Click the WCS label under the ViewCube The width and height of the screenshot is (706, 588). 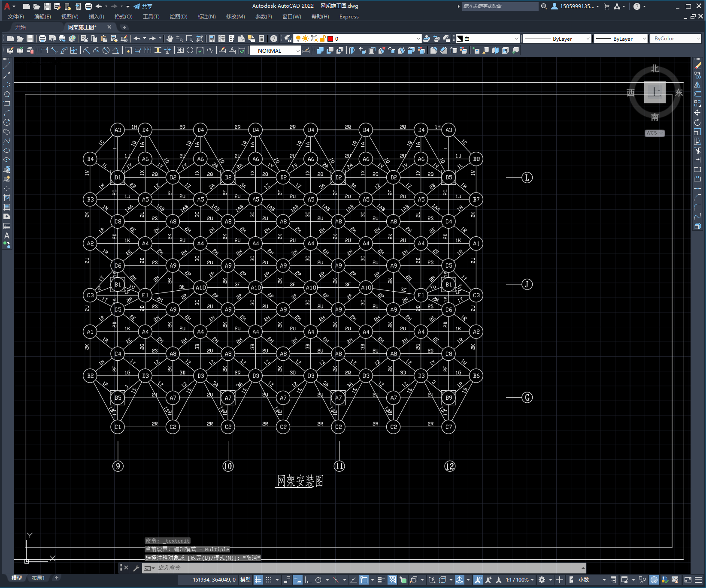654,133
